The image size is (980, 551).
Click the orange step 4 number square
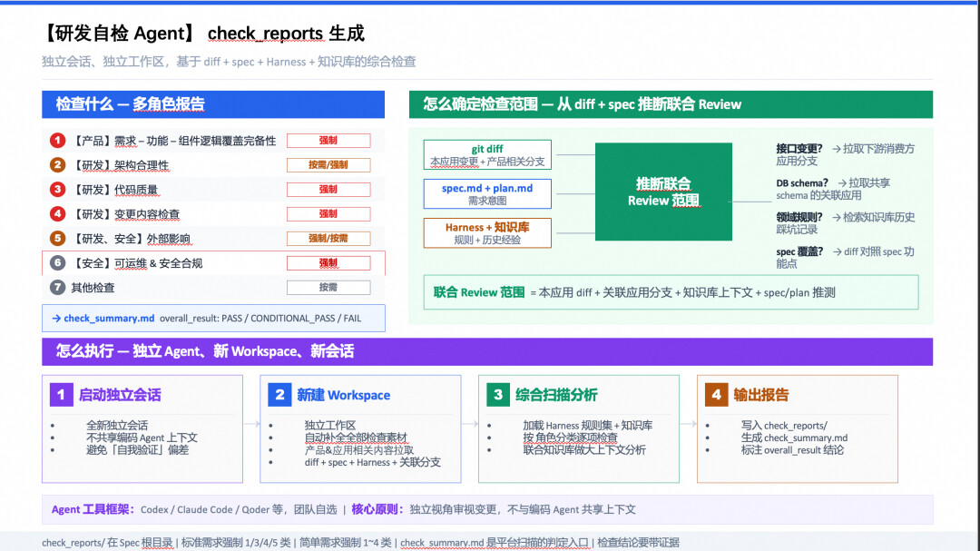coord(716,395)
